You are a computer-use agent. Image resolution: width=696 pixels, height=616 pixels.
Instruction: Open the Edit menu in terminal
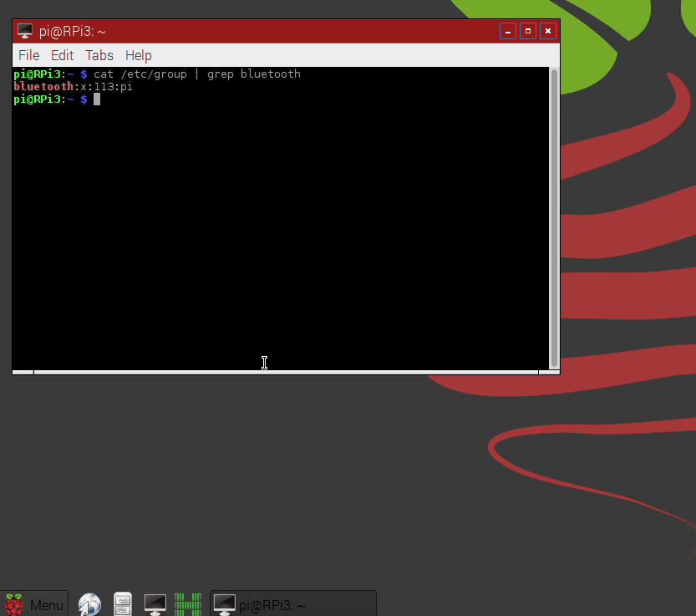[x=62, y=55]
